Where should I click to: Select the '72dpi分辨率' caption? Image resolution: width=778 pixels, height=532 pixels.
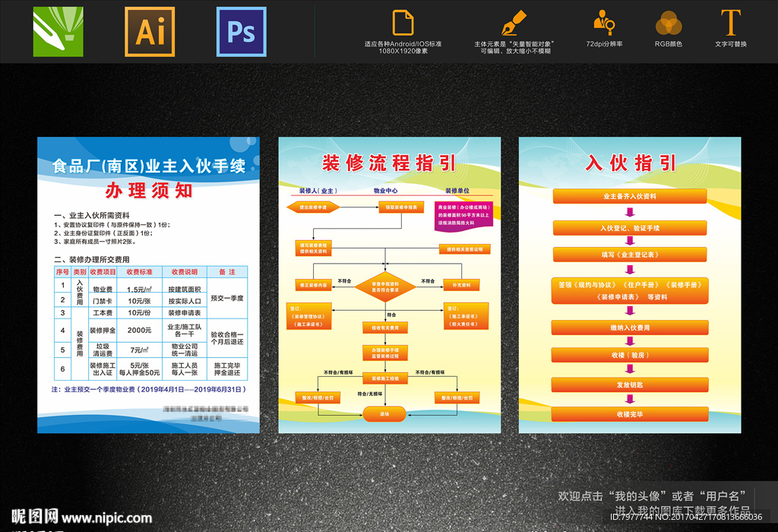click(604, 43)
